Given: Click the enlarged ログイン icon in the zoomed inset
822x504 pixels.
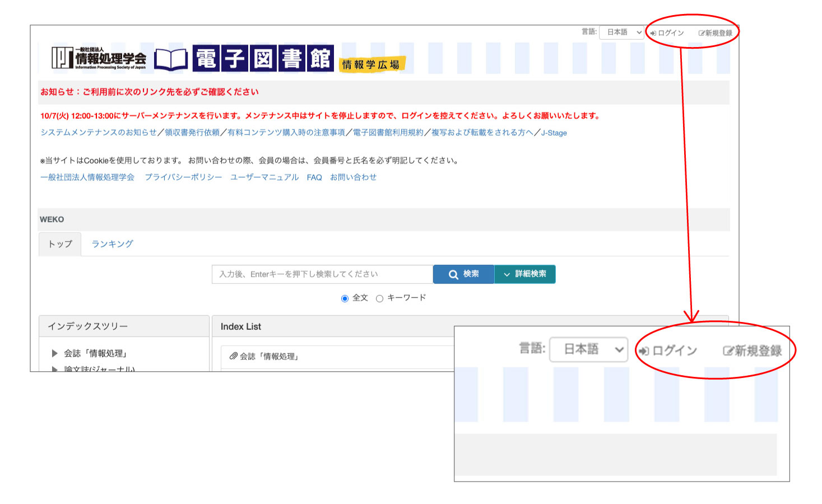Looking at the screenshot, I should (x=644, y=351).
